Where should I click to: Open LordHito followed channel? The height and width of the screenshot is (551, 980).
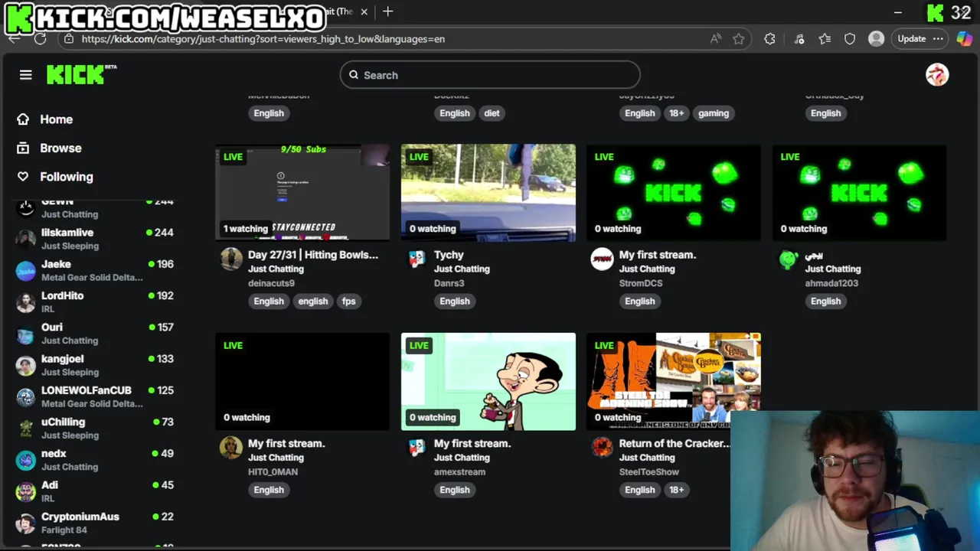[x=96, y=302]
